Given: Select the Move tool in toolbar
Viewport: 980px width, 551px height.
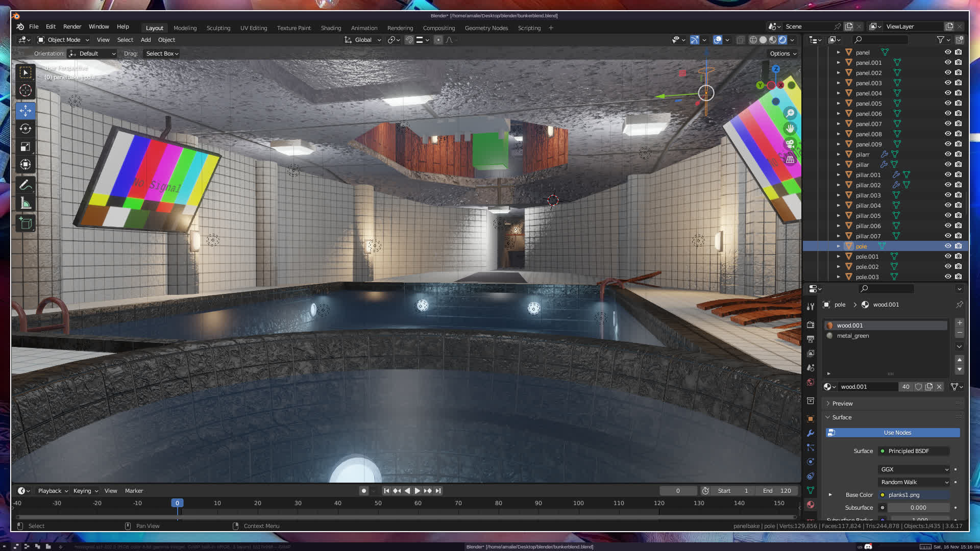Looking at the screenshot, I should click(x=26, y=111).
